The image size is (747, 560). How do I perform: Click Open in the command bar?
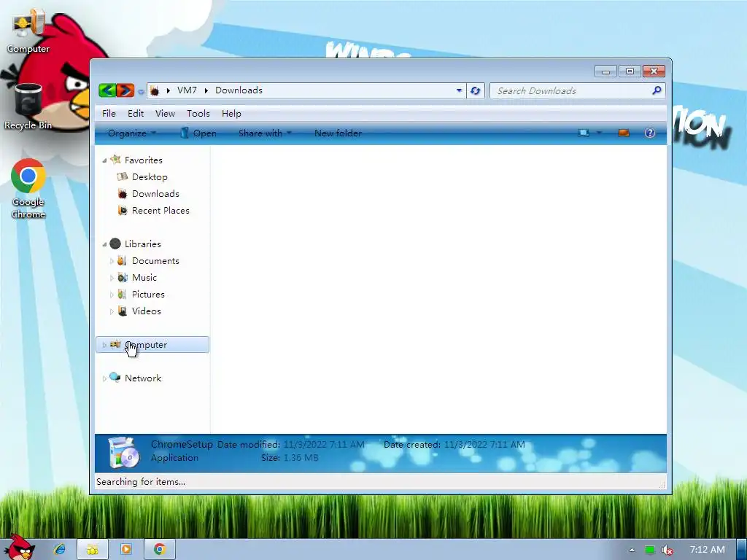198,133
